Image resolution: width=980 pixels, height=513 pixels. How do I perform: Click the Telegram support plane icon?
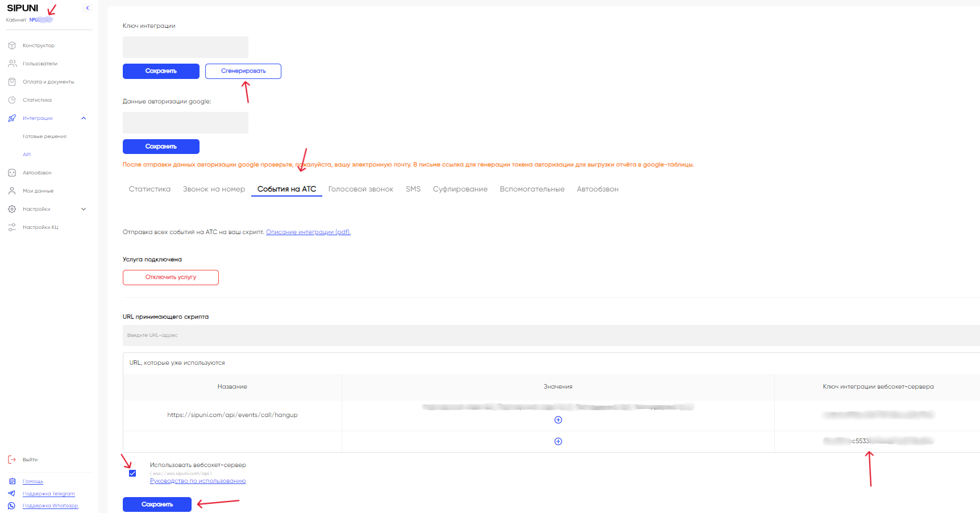12,494
